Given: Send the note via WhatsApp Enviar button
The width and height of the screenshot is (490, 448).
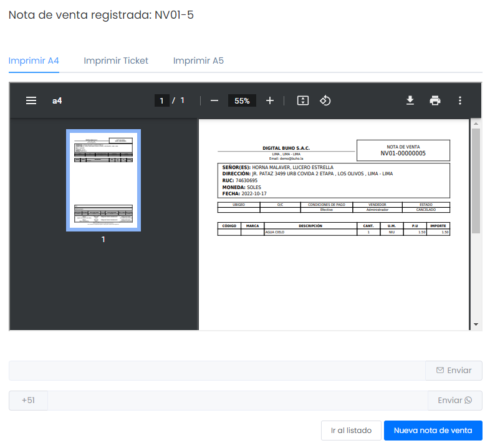Looking at the screenshot, I should point(454,401).
